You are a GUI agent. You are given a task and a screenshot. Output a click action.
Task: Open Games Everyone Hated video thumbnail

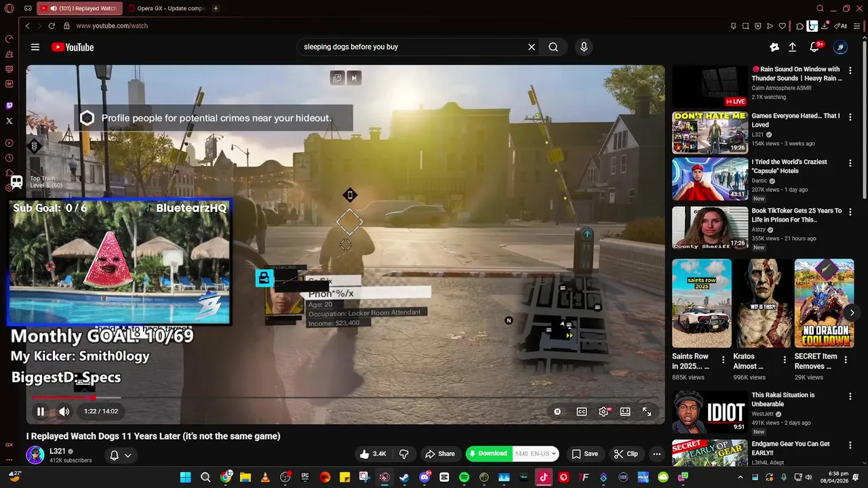tap(710, 132)
